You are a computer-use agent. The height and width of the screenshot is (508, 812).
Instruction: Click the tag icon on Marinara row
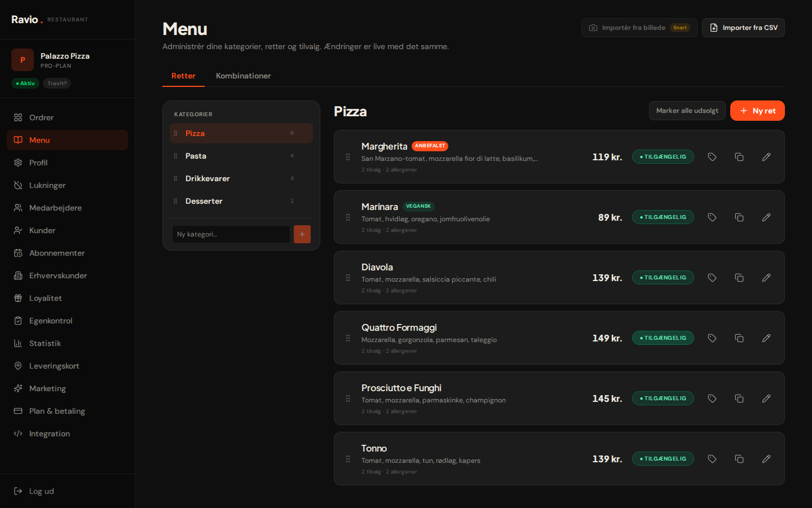[x=712, y=217]
